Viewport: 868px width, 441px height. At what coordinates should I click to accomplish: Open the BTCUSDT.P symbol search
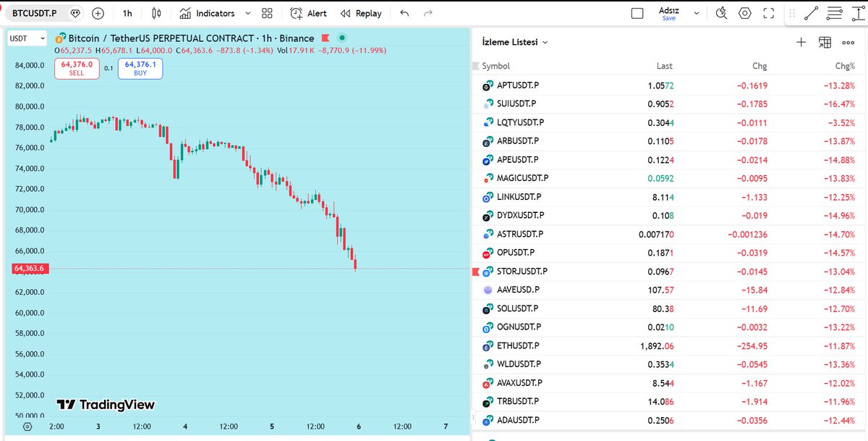[33, 13]
